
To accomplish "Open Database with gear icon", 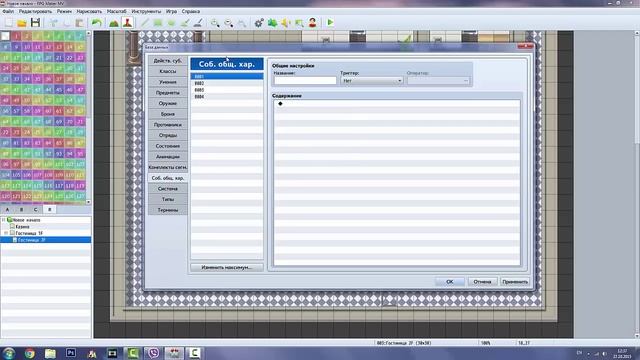I will pyautogui.click(x=259, y=22).
